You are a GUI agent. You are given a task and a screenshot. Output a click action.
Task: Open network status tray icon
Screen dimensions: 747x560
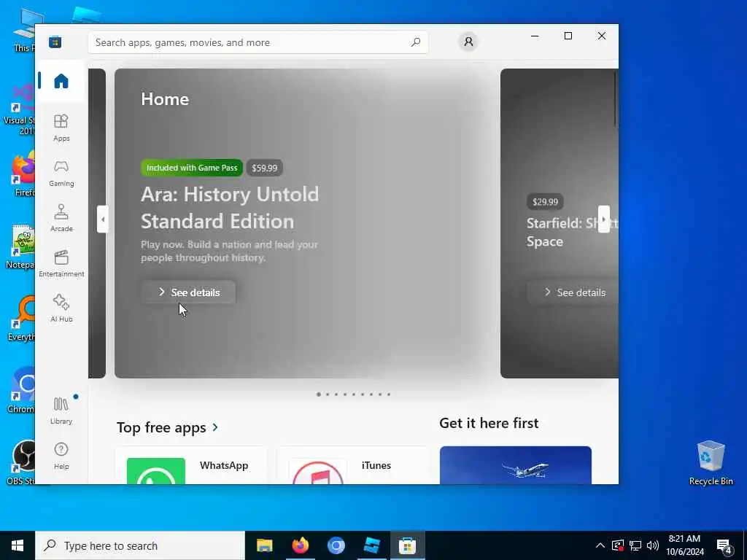635,545
